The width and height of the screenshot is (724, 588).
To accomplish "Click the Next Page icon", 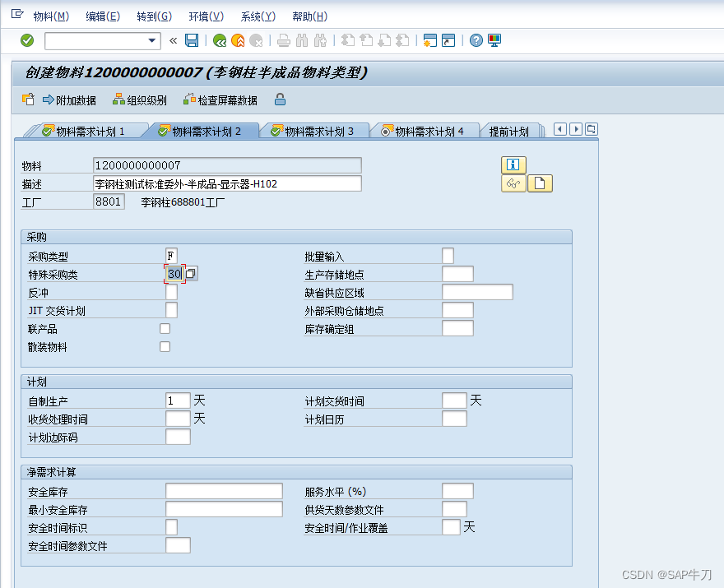I will (384, 40).
